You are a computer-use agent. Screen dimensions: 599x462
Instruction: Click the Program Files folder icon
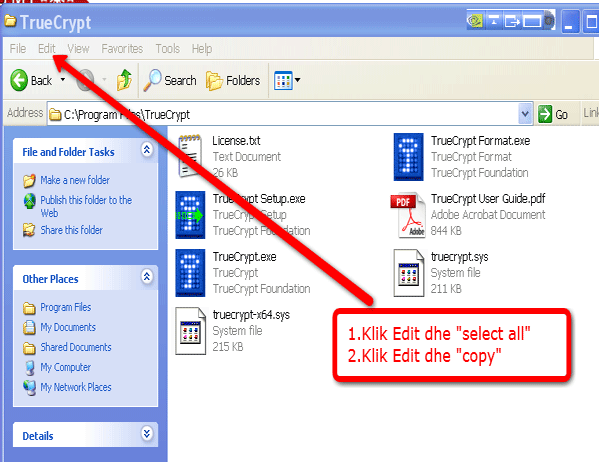click(29, 308)
